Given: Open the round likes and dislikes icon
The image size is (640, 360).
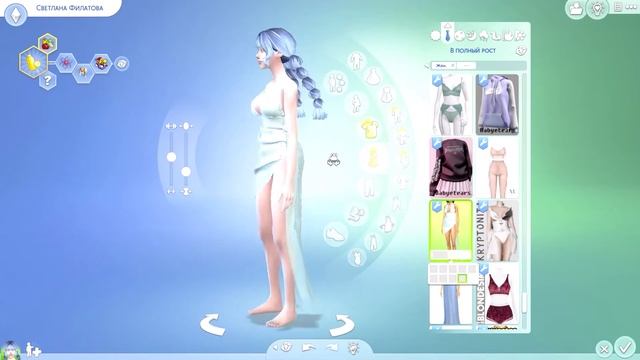Looking at the screenshot, I should 121,63.
